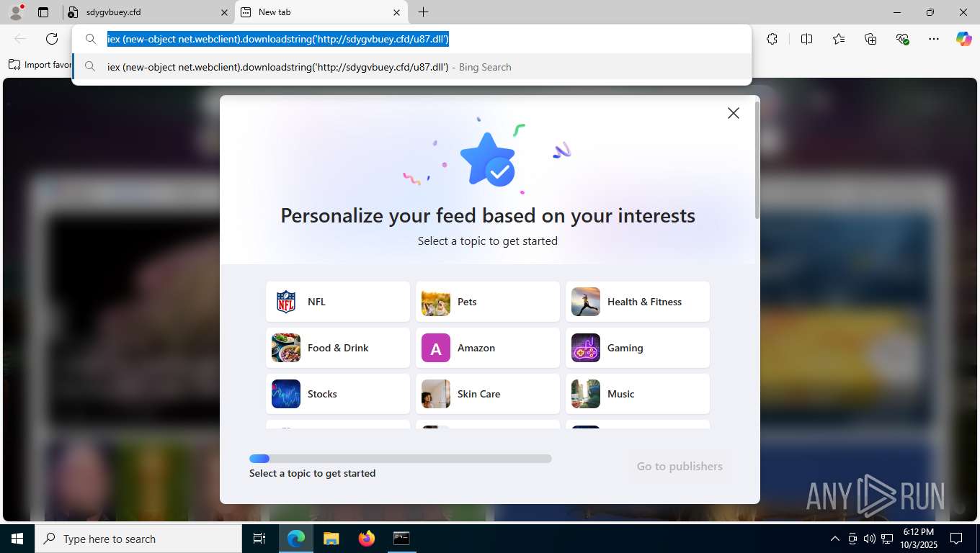The width and height of the screenshot is (980, 553).
Task: Select the Pets topic card
Action: tap(488, 302)
